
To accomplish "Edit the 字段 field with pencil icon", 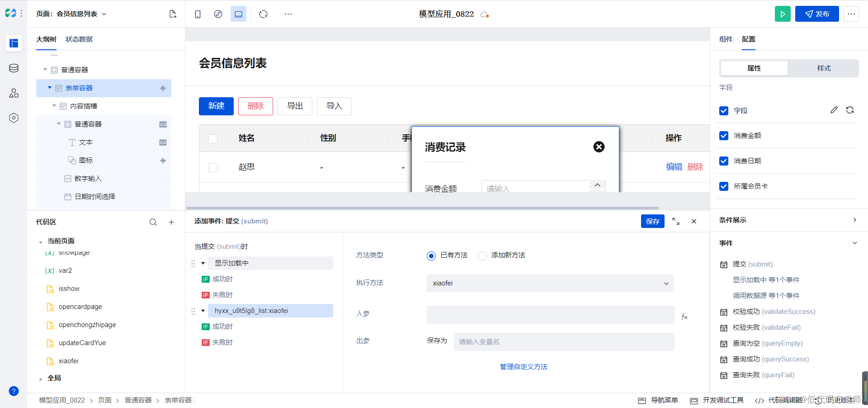I will [x=834, y=110].
